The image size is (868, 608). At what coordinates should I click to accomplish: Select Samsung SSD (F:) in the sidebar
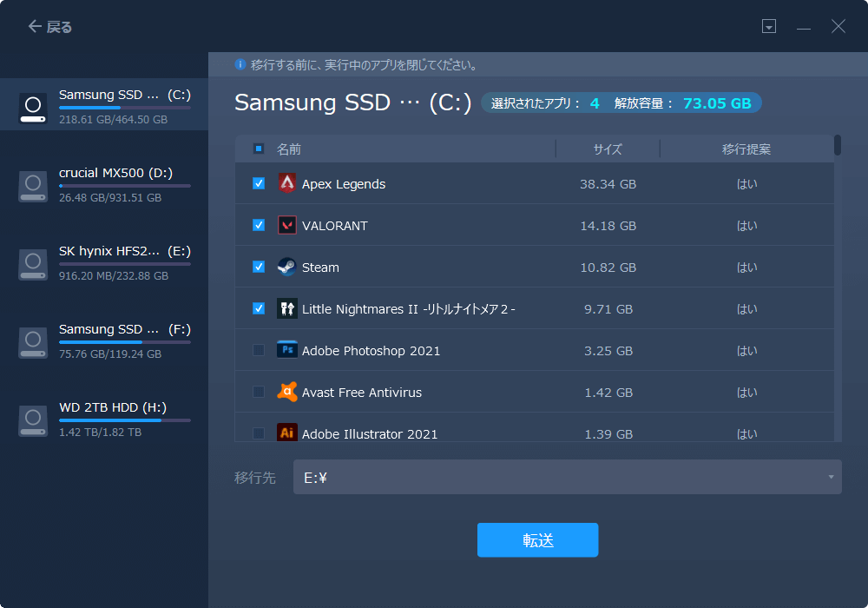point(104,341)
